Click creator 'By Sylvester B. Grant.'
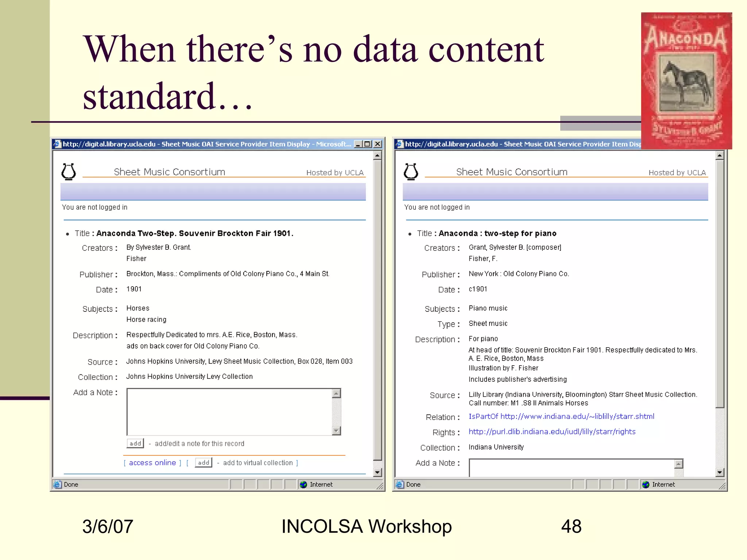747x560 pixels. click(x=159, y=247)
